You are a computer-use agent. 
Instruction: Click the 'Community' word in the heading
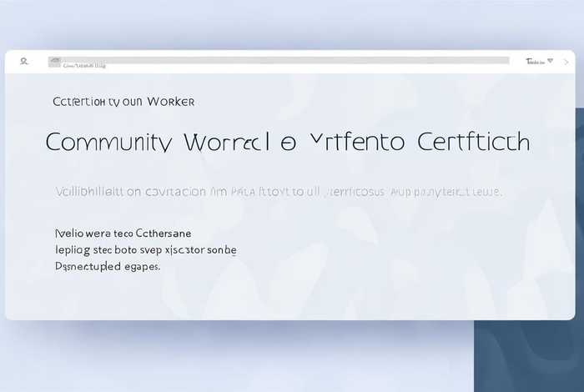tap(108, 142)
